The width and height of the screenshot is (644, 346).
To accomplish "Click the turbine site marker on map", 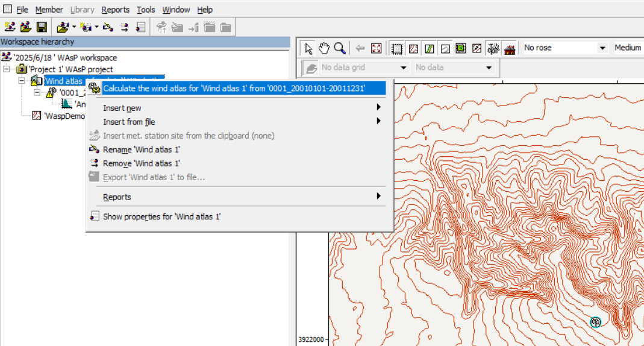I will (596, 322).
